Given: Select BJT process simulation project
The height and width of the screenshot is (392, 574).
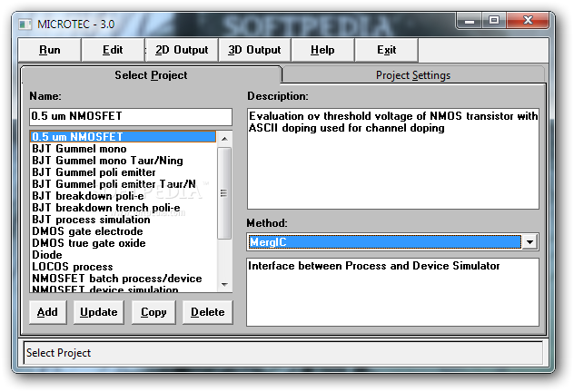Looking at the screenshot, I should [124, 220].
